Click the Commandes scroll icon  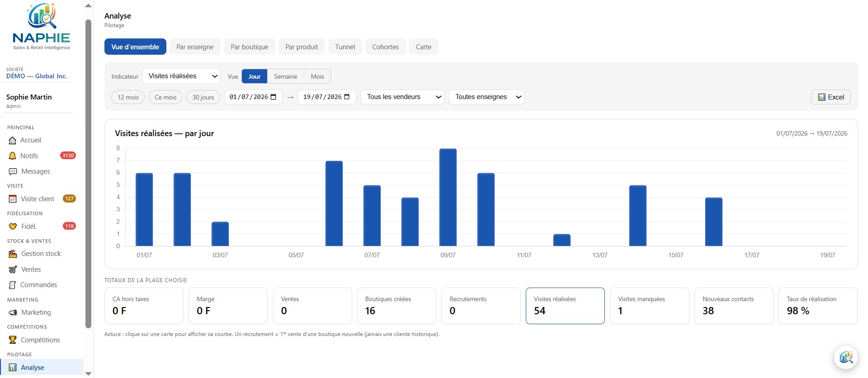point(13,285)
